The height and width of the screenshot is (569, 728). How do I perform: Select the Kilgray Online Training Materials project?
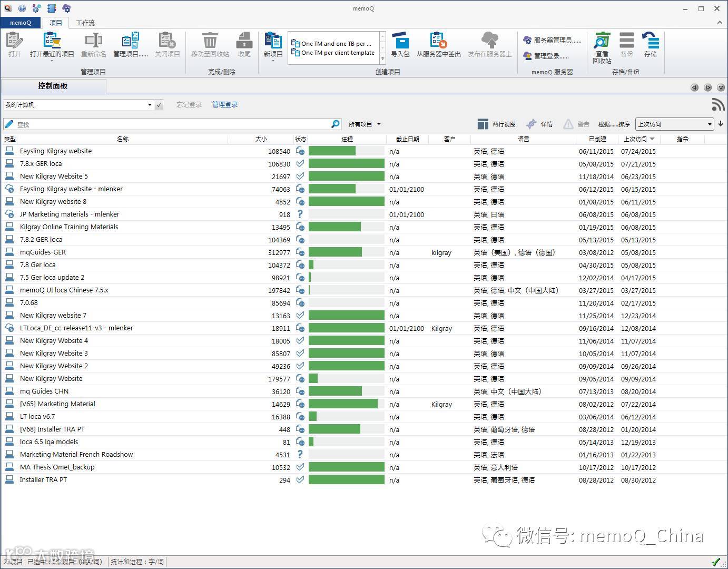69,227
